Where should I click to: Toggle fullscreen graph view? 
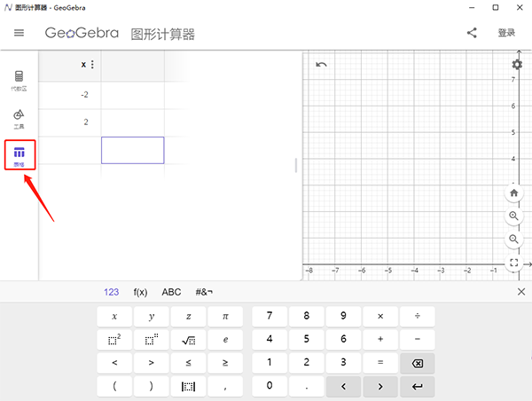click(513, 263)
